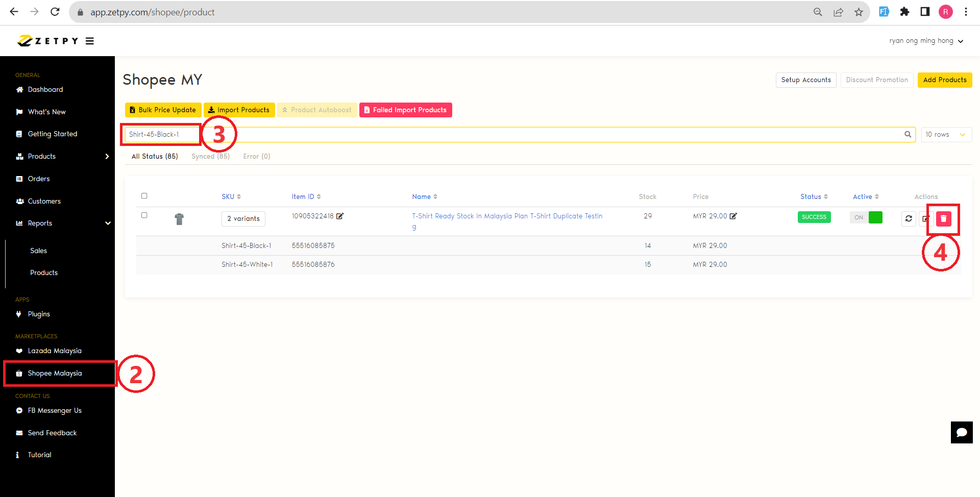Click the search magnifier icon in search bar
This screenshot has height=497, width=980.
pyautogui.click(x=908, y=135)
